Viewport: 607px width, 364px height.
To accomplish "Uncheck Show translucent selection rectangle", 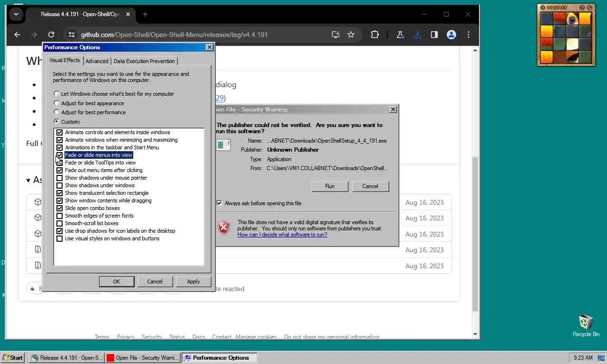I will [x=60, y=193].
